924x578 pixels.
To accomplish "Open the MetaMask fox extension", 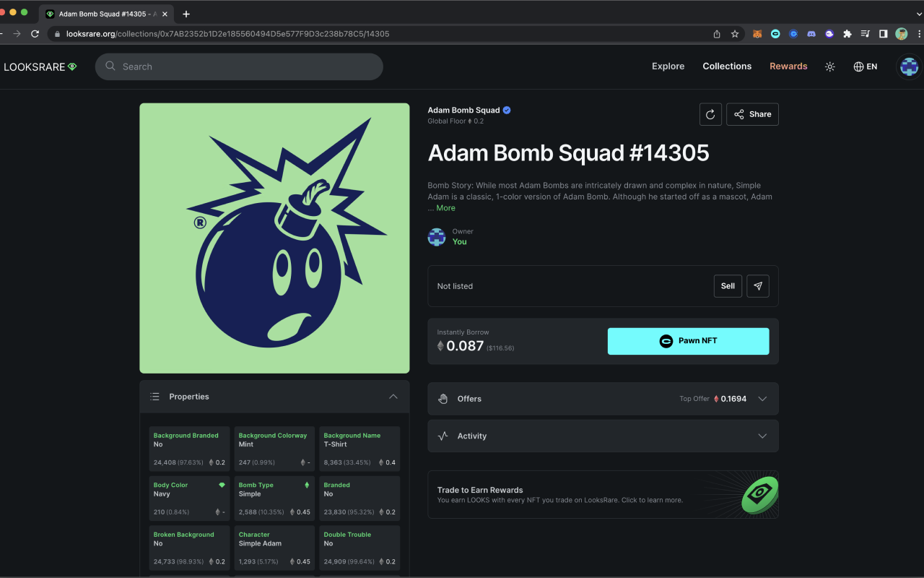I will 757,34.
